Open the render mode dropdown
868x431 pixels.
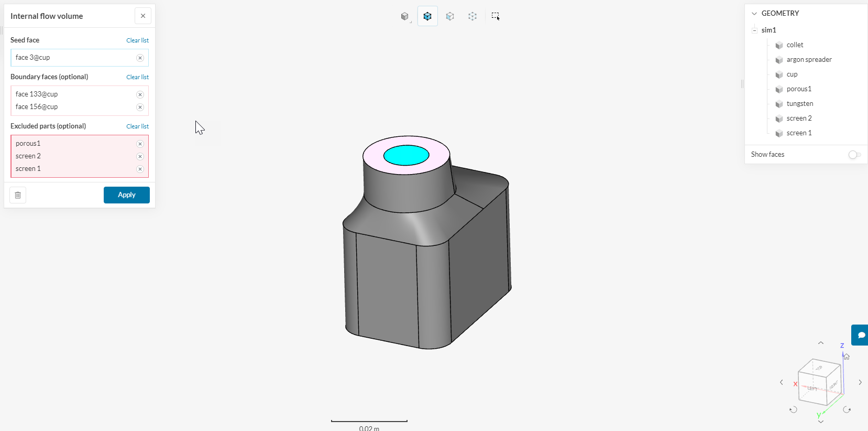405,16
